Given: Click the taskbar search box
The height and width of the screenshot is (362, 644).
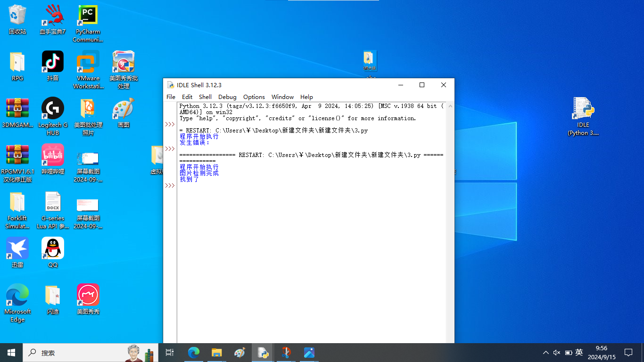Looking at the screenshot, I should (x=91, y=353).
